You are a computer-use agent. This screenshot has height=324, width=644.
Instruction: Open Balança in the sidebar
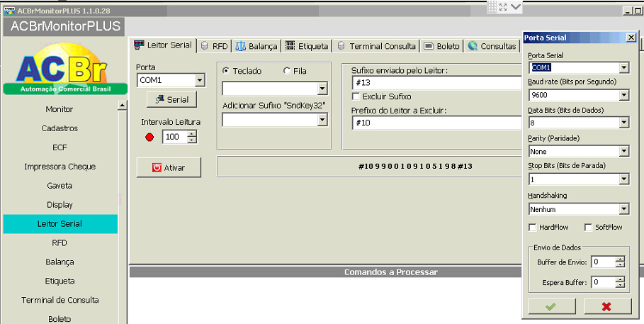(60, 262)
